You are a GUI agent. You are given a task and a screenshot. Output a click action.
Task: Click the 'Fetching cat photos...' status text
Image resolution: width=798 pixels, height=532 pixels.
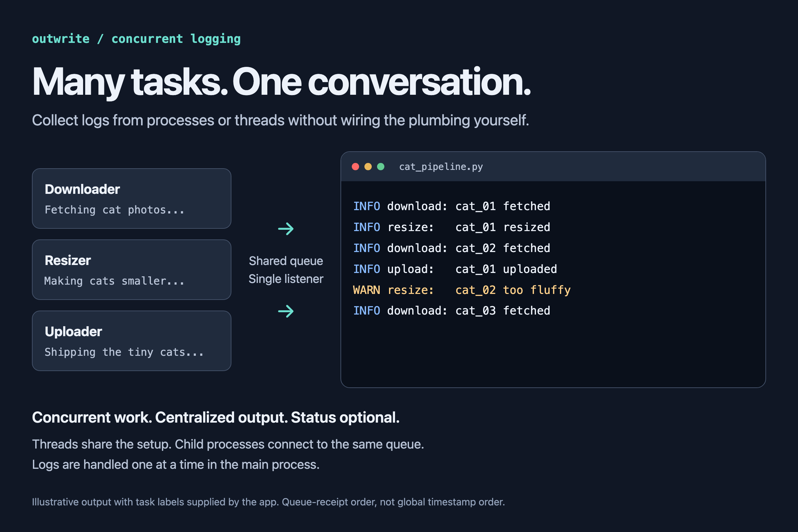pyautogui.click(x=115, y=210)
